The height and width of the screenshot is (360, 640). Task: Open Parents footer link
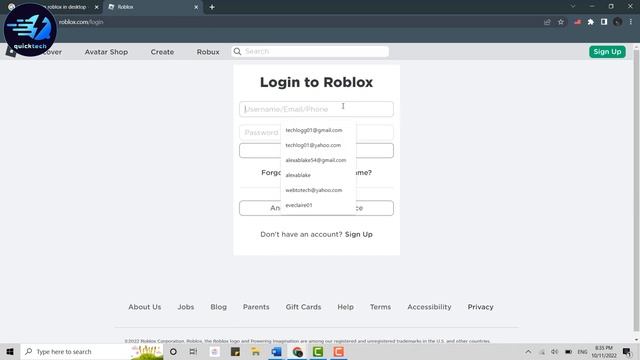[x=256, y=307]
